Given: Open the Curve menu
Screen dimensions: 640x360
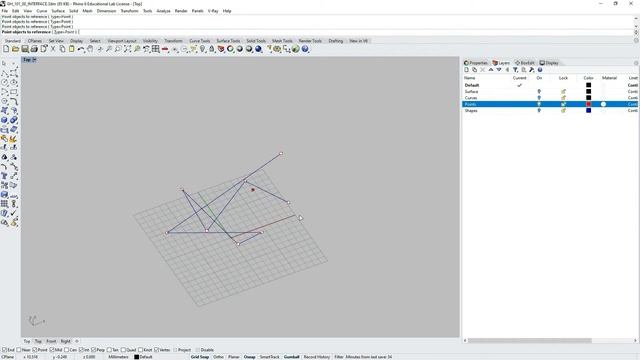Looking at the screenshot, I should point(42,11).
